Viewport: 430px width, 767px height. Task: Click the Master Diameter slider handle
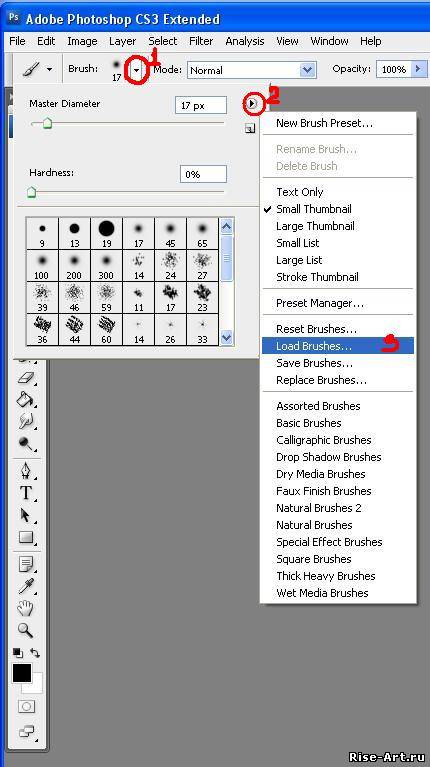(47, 124)
